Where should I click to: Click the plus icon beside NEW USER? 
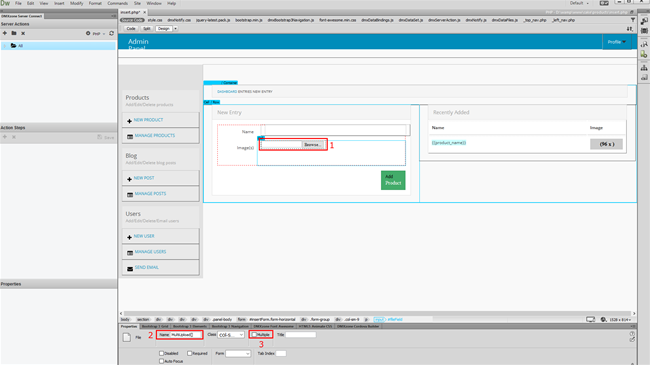point(129,237)
